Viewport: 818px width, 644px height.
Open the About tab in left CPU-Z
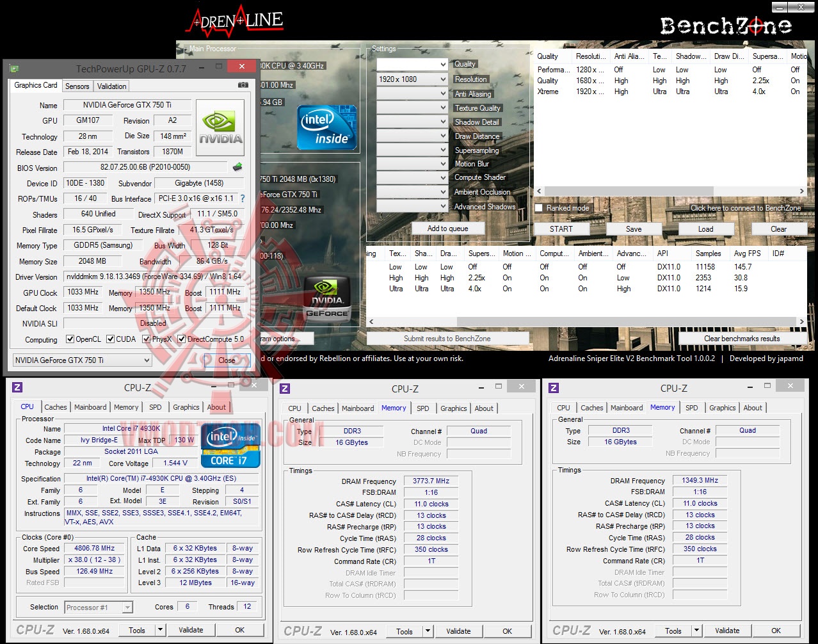point(216,407)
